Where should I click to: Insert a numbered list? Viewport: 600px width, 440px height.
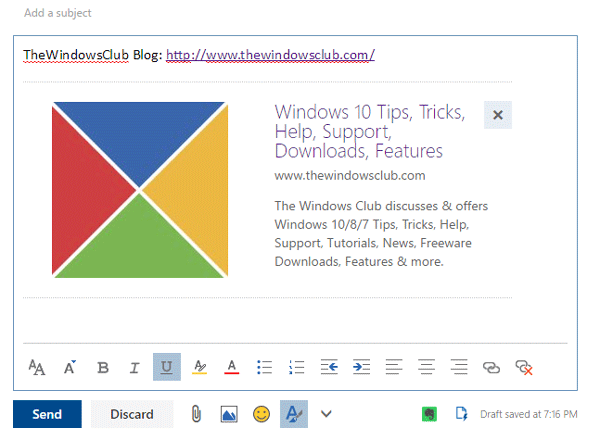[x=297, y=367]
